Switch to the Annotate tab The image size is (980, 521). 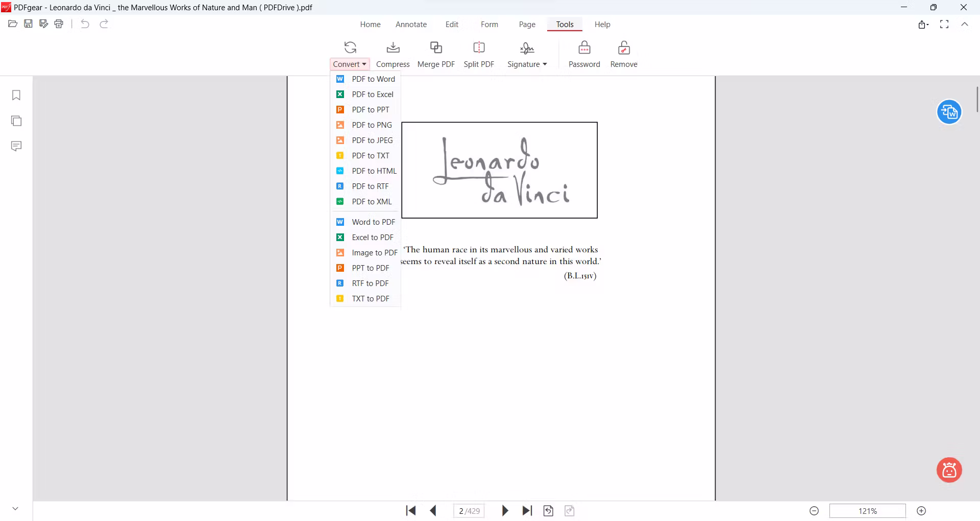(x=411, y=25)
